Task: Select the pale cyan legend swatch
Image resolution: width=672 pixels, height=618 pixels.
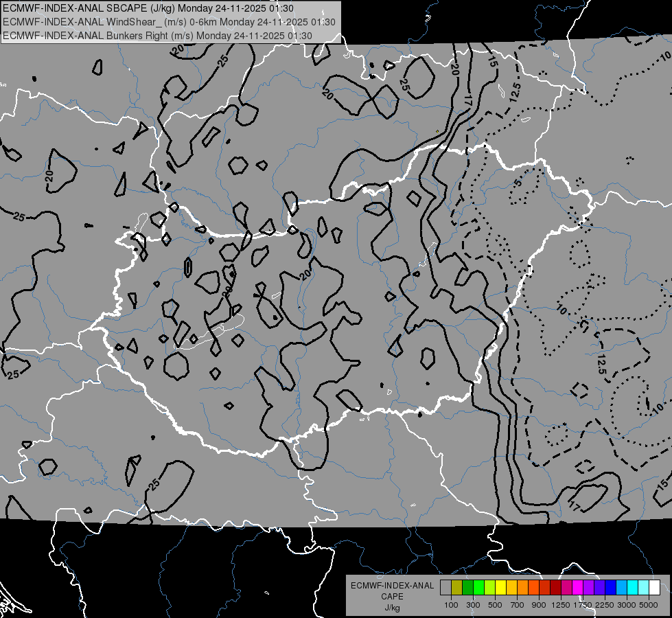Action: tap(644, 588)
